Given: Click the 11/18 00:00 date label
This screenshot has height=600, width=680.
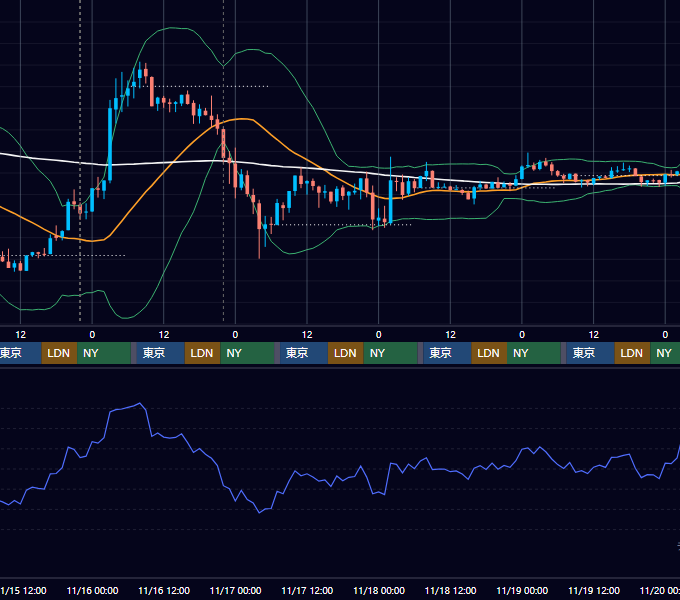Looking at the screenshot, I should tap(379, 590).
